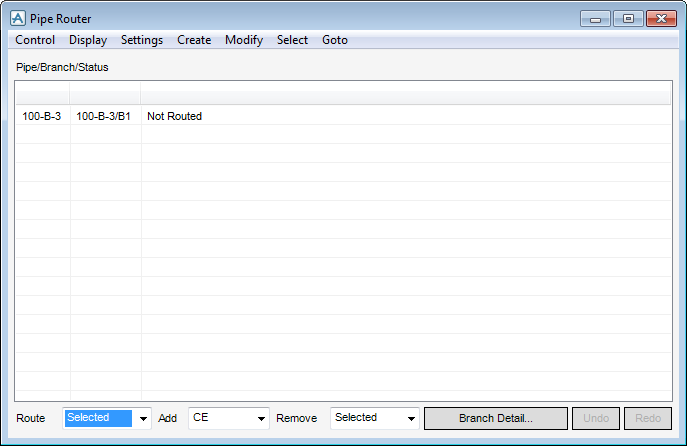Open the Create menu
The width and height of the screenshot is (687, 446).
pyautogui.click(x=194, y=40)
